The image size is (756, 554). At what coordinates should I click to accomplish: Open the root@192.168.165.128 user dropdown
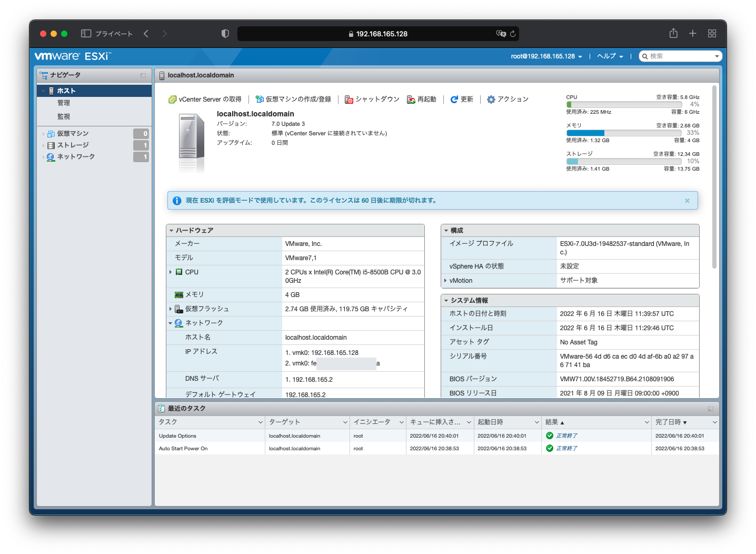(546, 56)
